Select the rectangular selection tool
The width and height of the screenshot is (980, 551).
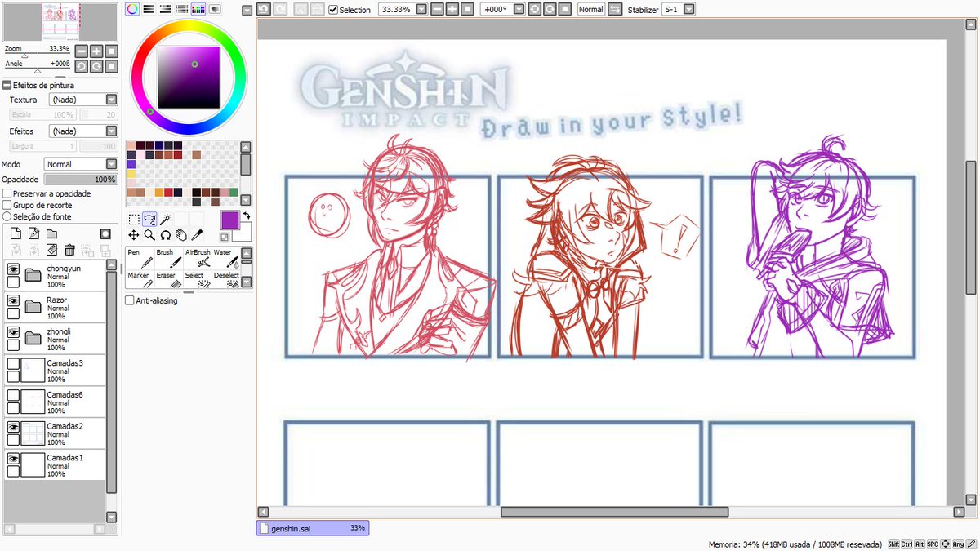[134, 219]
